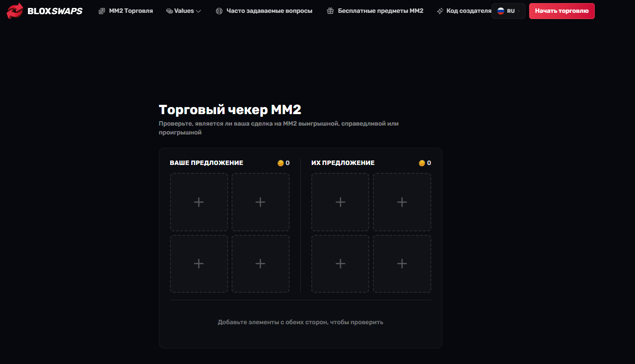Add item to top-left slot in Их предложение
The width and height of the screenshot is (635, 364).
[x=340, y=202]
